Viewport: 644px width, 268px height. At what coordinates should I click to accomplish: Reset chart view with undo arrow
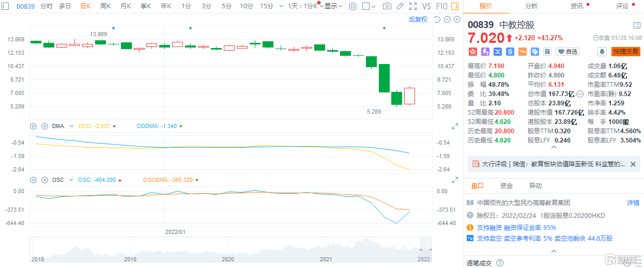pos(437,20)
